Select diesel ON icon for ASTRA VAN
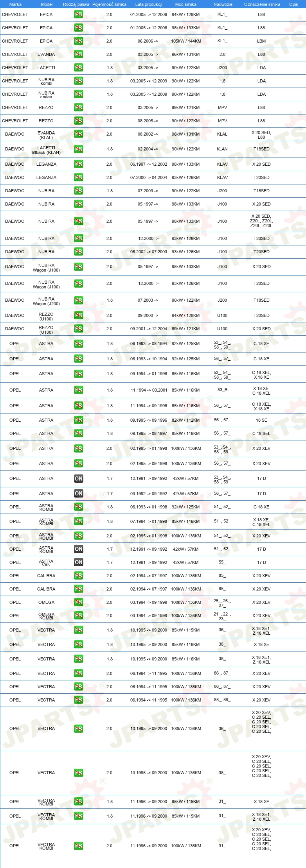This screenshot has height=868, width=306. (x=78, y=562)
